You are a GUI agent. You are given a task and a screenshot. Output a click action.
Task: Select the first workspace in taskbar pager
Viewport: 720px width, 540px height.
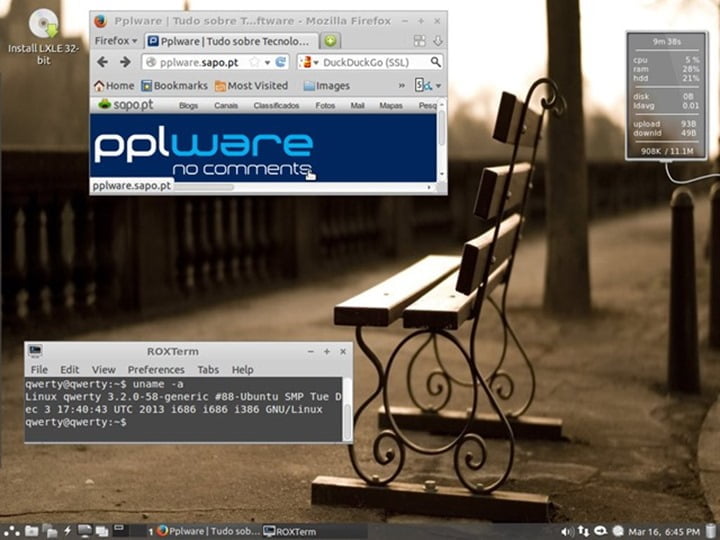tap(121, 530)
